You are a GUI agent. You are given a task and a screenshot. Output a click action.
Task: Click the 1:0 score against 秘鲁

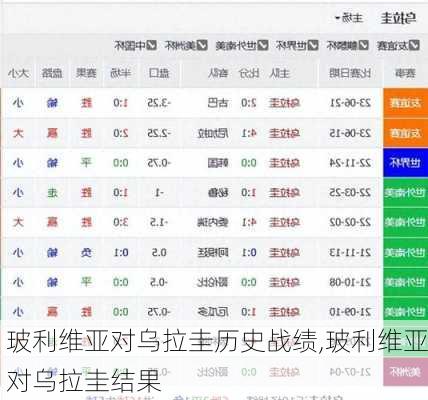tap(249, 193)
